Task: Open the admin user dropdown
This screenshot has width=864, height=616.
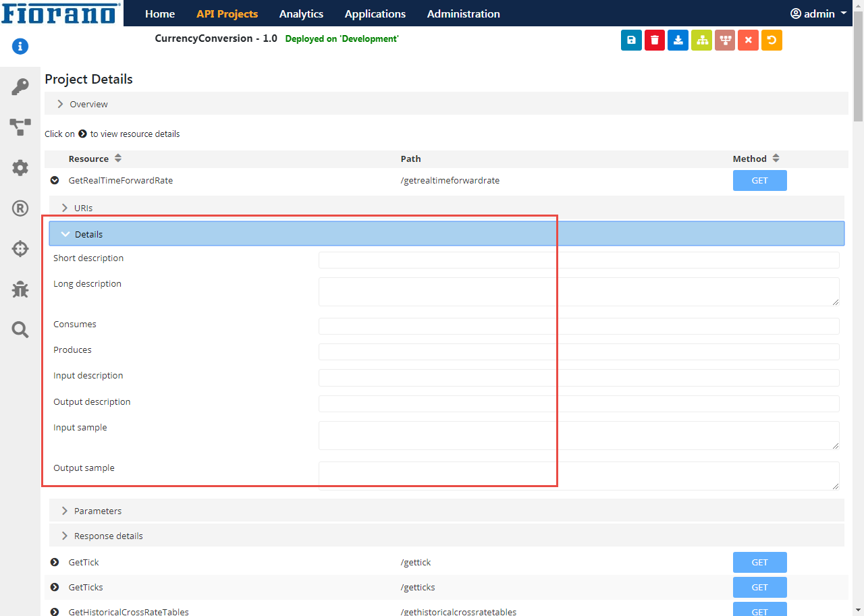Action: pyautogui.click(x=819, y=13)
